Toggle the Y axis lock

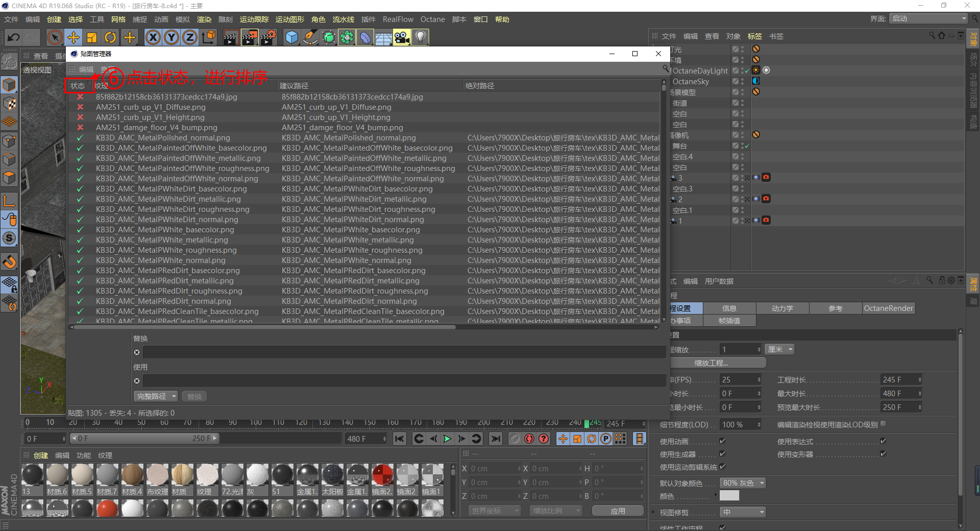click(171, 37)
